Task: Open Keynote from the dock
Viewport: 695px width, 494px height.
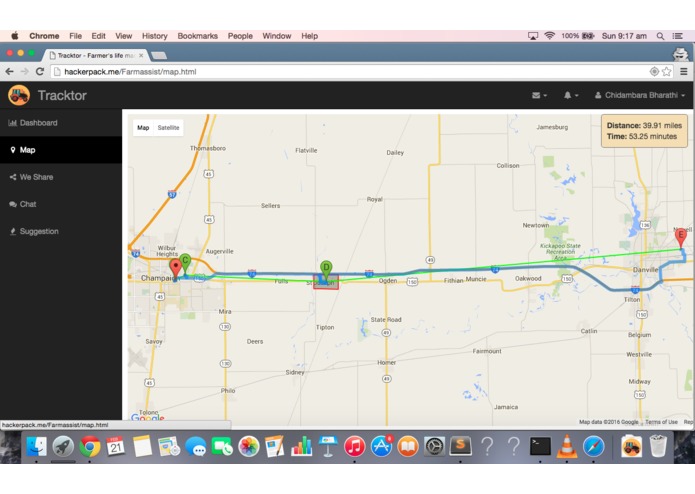Action: (328, 446)
